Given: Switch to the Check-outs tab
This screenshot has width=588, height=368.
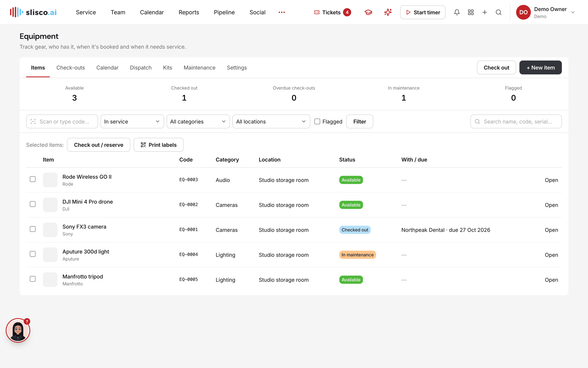Looking at the screenshot, I should tap(70, 68).
